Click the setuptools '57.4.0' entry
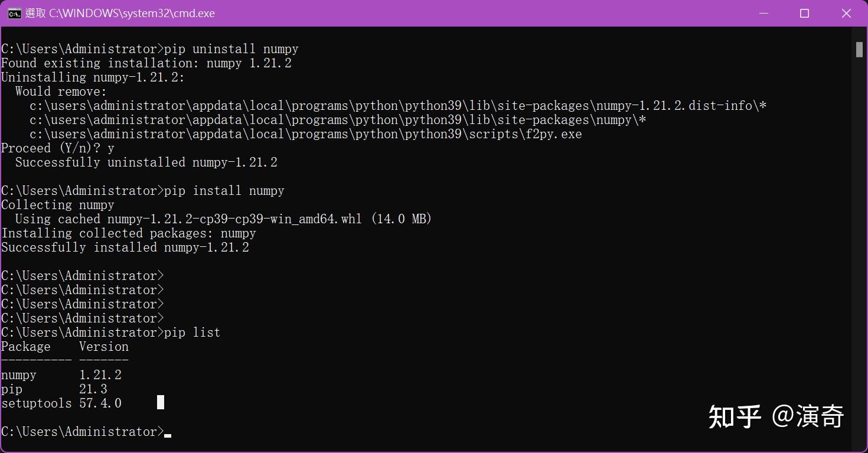This screenshot has height=453, width=868. click(x=100, y=403)
